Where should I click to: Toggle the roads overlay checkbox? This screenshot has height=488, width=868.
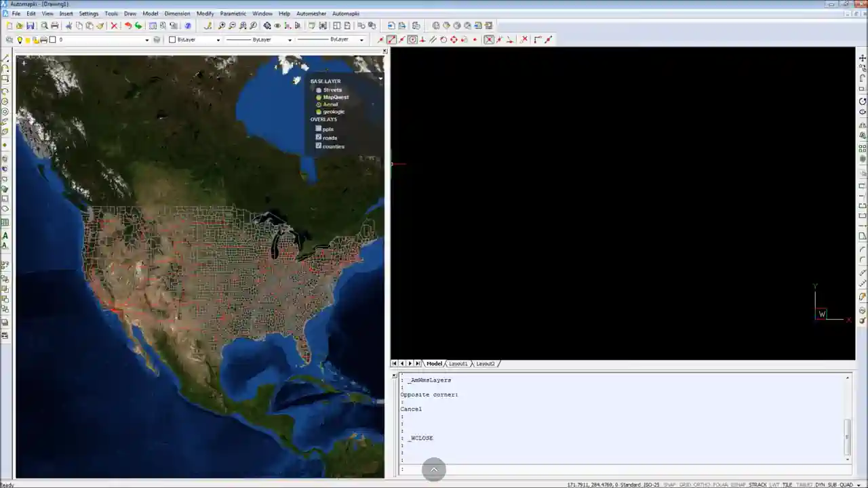click(x=319, y=138)
